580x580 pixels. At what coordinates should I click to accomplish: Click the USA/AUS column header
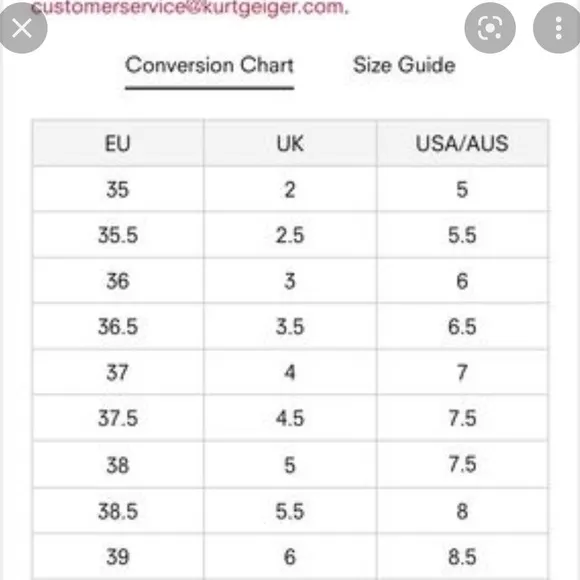pos(462,143)
